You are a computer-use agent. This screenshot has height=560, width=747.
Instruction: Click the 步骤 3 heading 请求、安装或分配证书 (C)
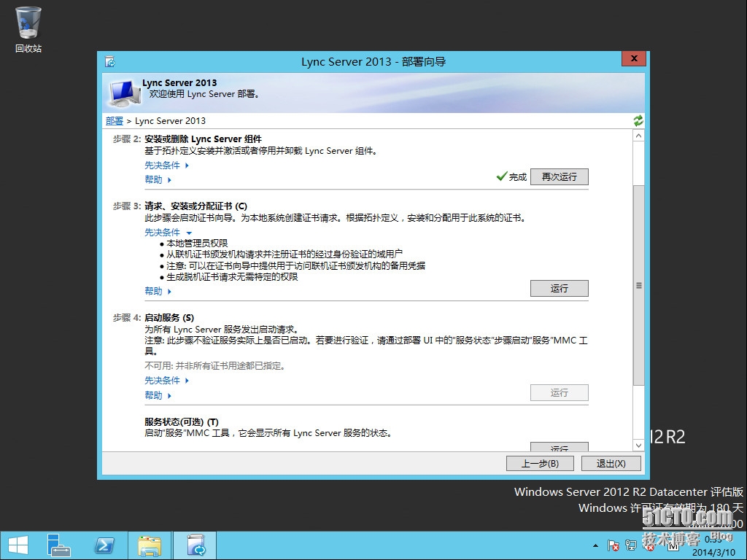[x=196, y=206]
